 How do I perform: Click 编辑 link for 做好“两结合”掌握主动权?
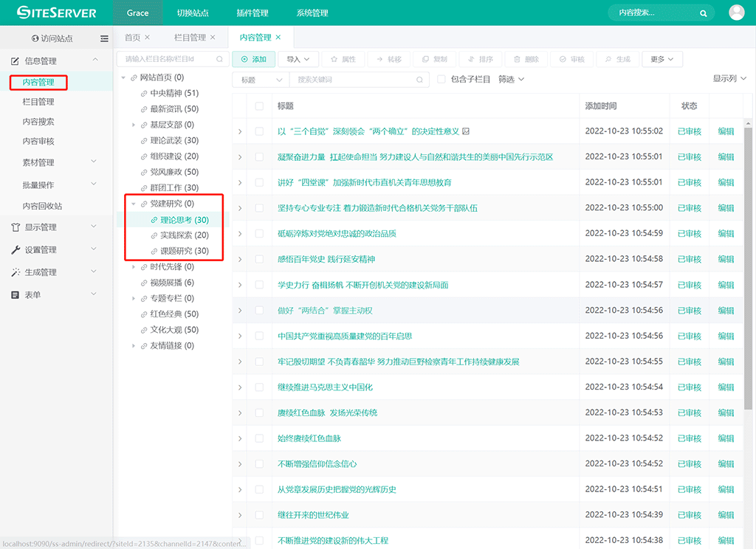(x=726, y=310)
